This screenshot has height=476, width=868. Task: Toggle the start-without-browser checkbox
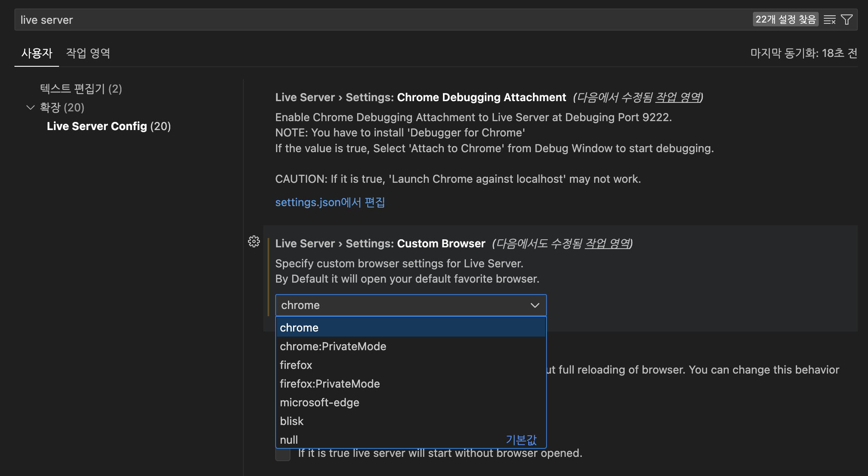(x=283, y=454)
